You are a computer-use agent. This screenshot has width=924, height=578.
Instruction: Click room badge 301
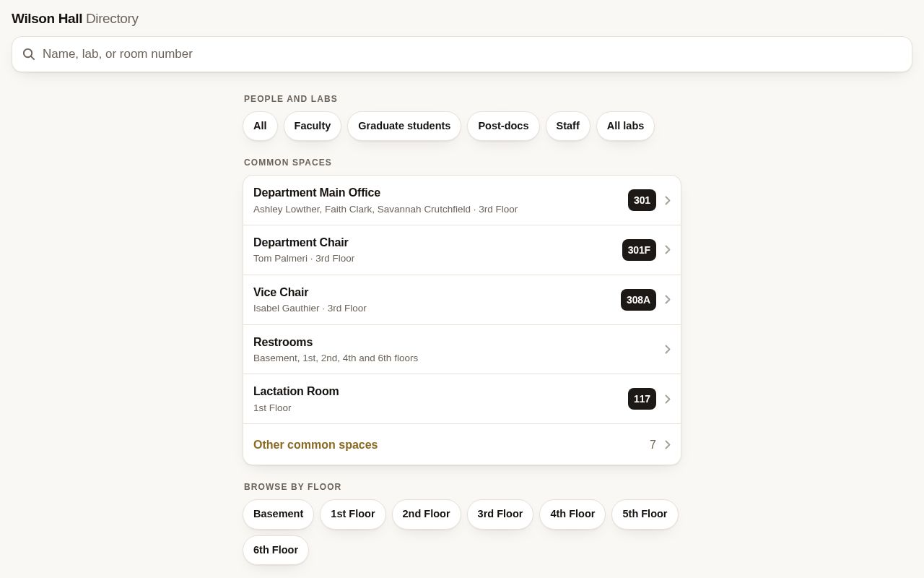pos(642,200)
